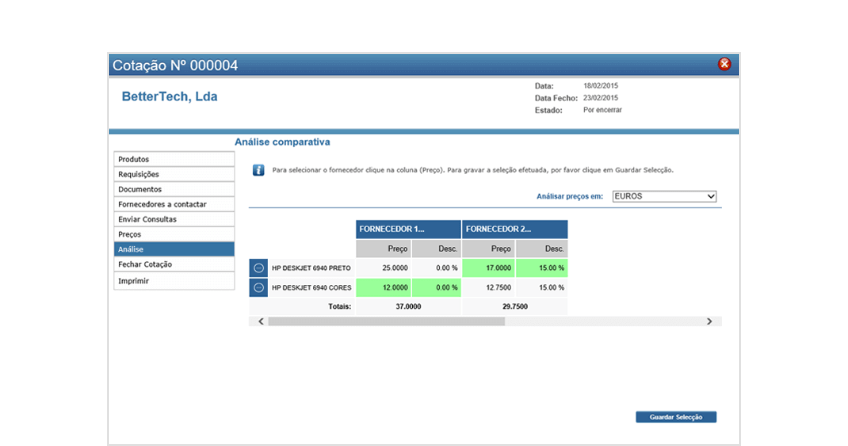Click the 15.00 % discount in CORES row
The width and height of the screenshot is (848, 446).
point(542,288)
